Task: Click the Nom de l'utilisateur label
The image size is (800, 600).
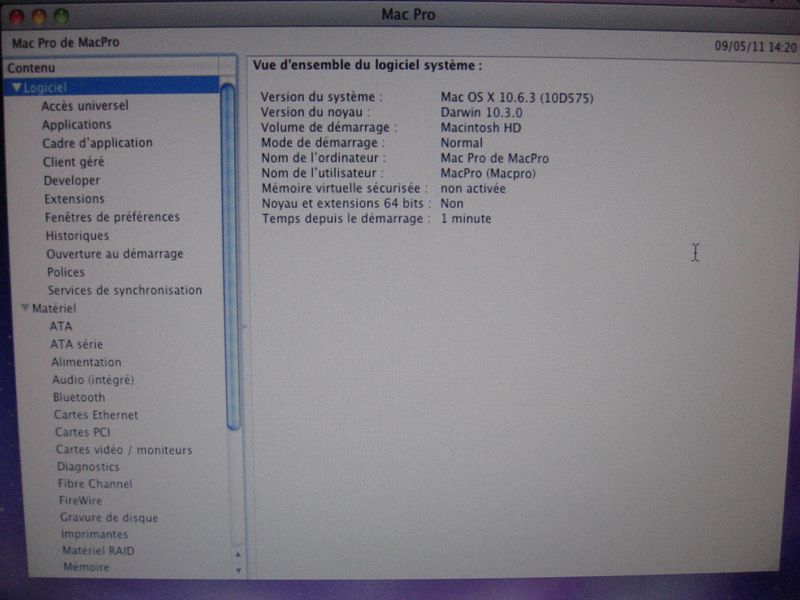Action: [322, 173]
